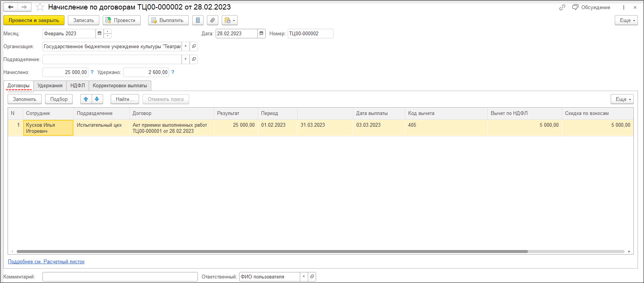The height and width of the screenshot is (283, 644).
Task: Select period end 31.03.2023 cell
Action: [325, 128]
